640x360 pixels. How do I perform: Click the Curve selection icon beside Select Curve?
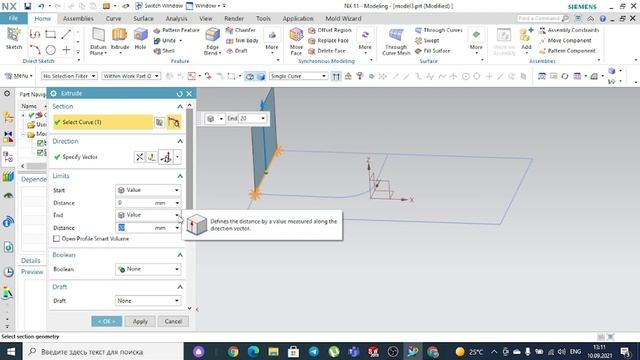[x=174, y=122]
